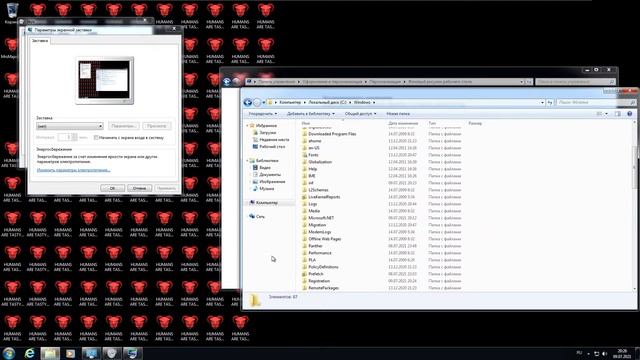Image resolution: width=640 pixels, height=360 pixels.
Task: Open the Logs folder
Action: (312, 204)
